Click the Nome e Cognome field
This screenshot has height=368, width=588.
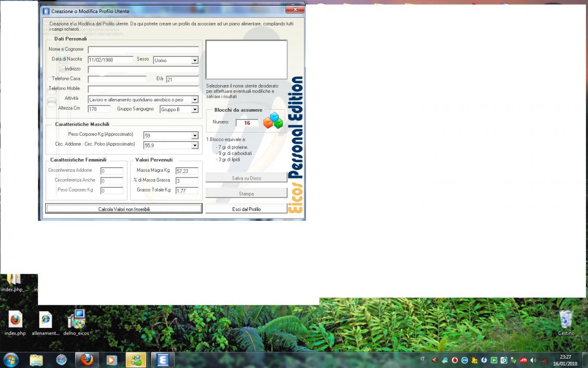143,50
